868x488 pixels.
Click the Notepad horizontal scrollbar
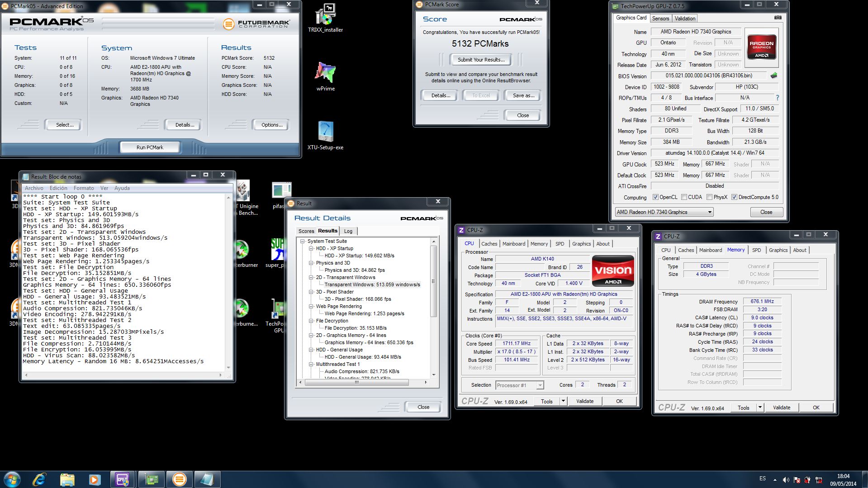(x=124, y=375)
